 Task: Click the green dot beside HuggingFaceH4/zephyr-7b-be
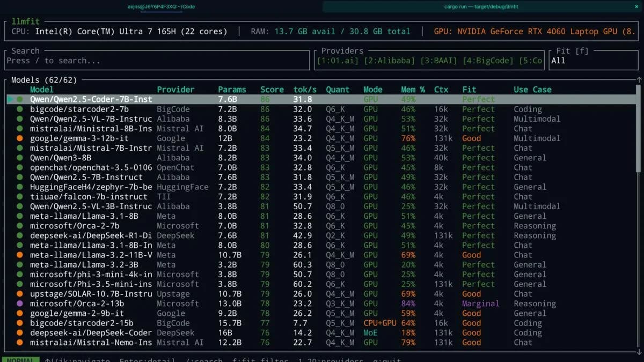(20, 187)
